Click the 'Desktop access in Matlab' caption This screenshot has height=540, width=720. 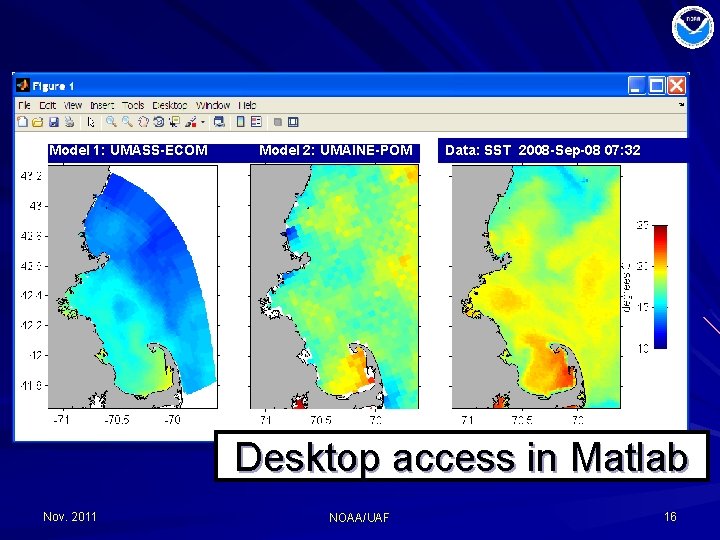point(461,456)
